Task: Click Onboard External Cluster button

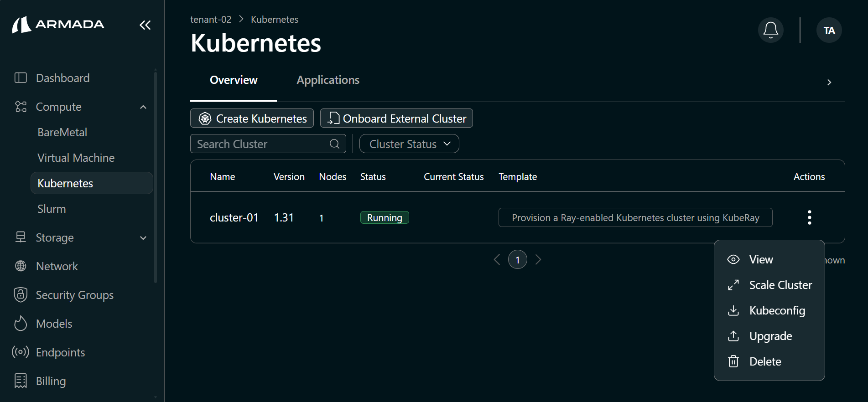Action: click(x=396, y=119)
